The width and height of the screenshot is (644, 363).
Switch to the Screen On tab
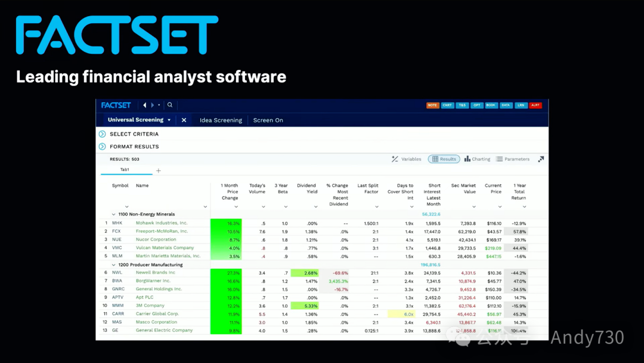coord(268,121)
